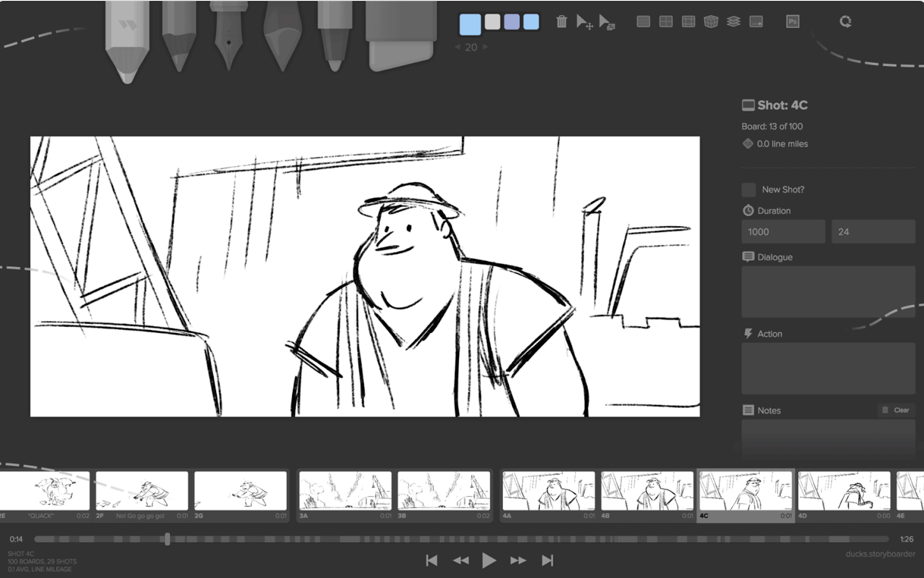Toggle the perspective cube guide
Image resolution: width=924 pixels, height=578 pixels.
click(711, 22)
